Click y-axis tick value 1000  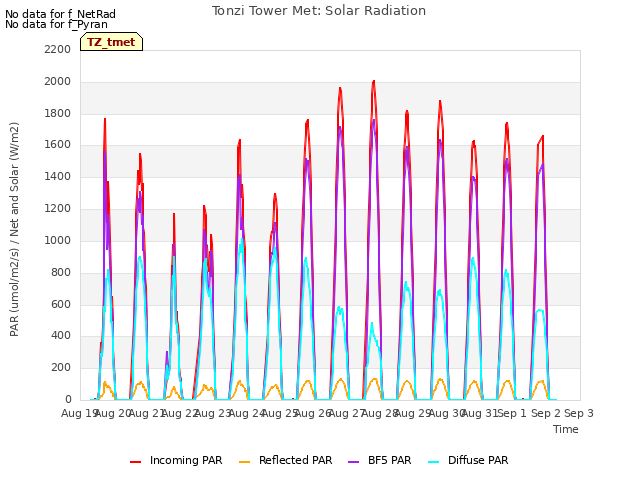(58, 240)
